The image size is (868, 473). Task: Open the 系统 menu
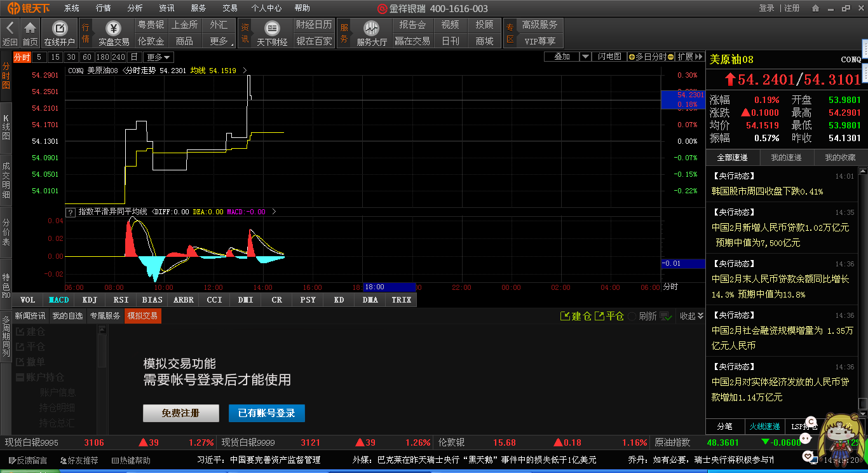[72, 8]
